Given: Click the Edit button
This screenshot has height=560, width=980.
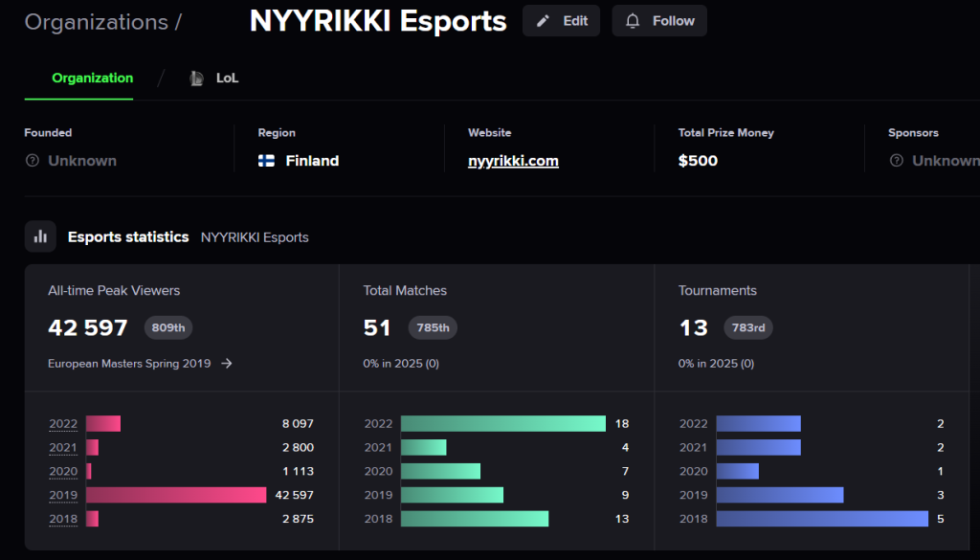Looking at the screenshot, I should tap(561, 21).
